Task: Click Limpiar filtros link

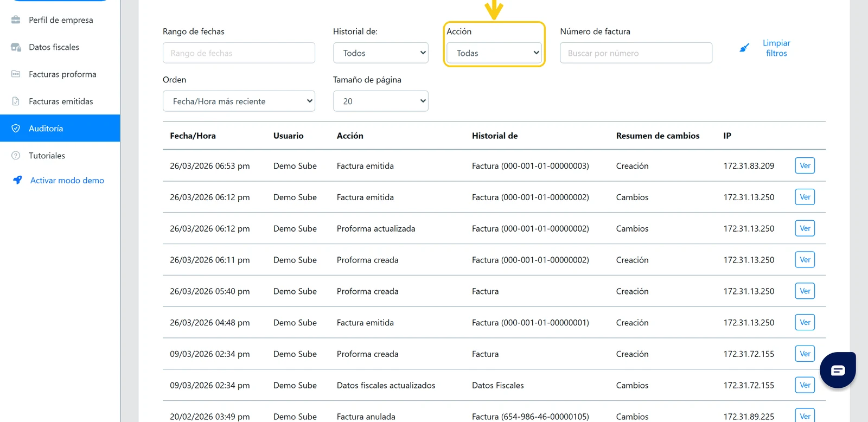Action: tap(776, 48)
